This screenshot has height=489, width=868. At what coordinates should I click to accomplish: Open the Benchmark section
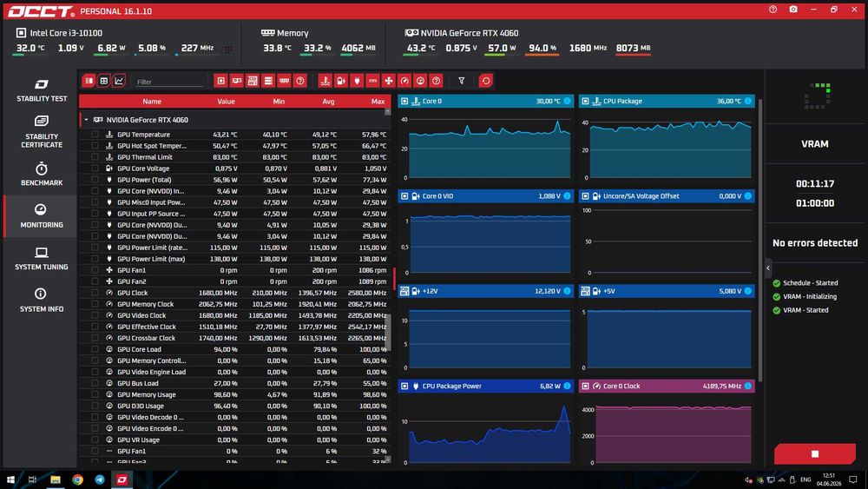pyautogui.click(x=42, y=174)
